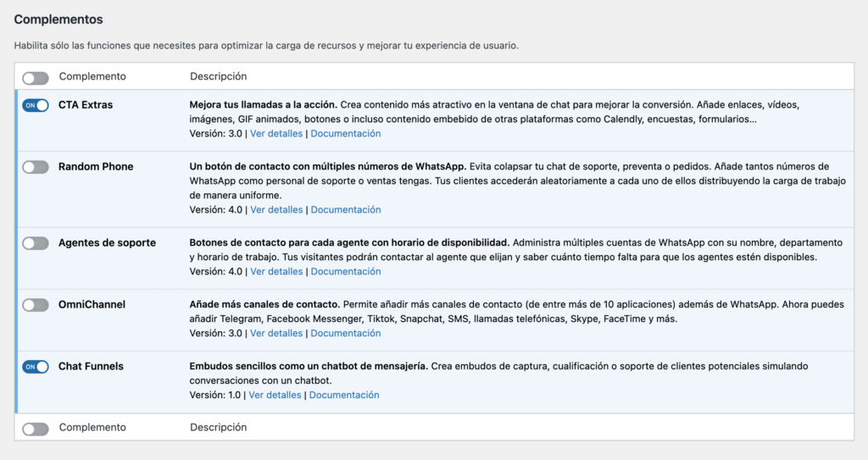Screen dimensions: 868x460
Task: Enable the Random Phone add-on toggle
Action: (36, 167)
